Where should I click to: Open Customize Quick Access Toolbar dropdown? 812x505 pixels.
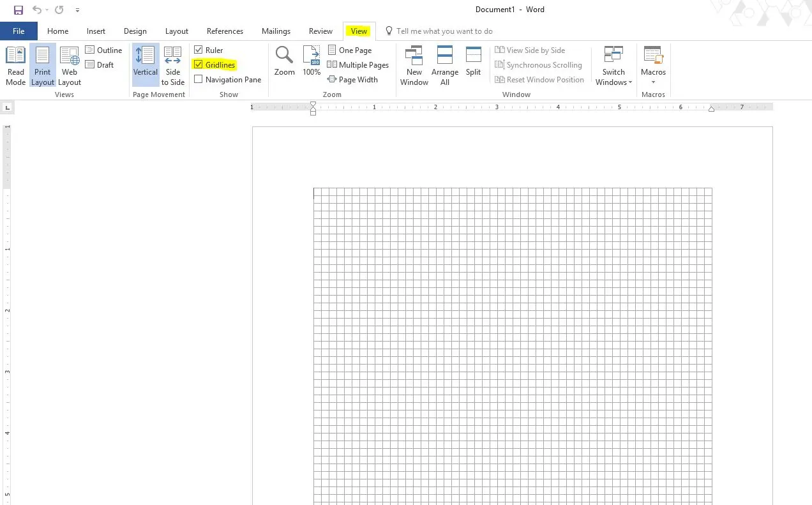pos(77,10)
